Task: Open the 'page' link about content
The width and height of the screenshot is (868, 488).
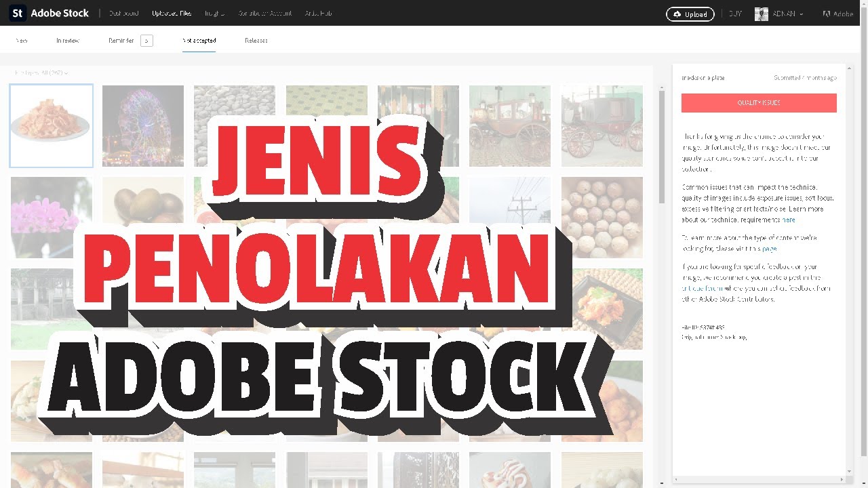Action: 769,249
